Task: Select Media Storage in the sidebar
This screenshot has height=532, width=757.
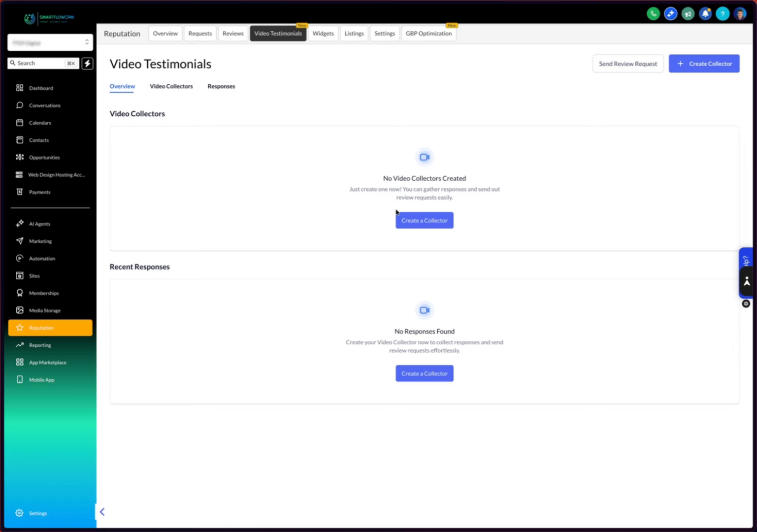Action: [x=50, y=310]
